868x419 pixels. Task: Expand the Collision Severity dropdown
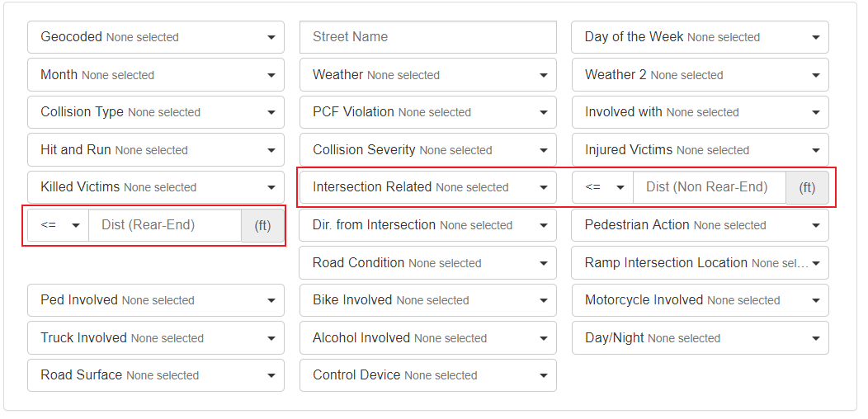click(427, 150)
